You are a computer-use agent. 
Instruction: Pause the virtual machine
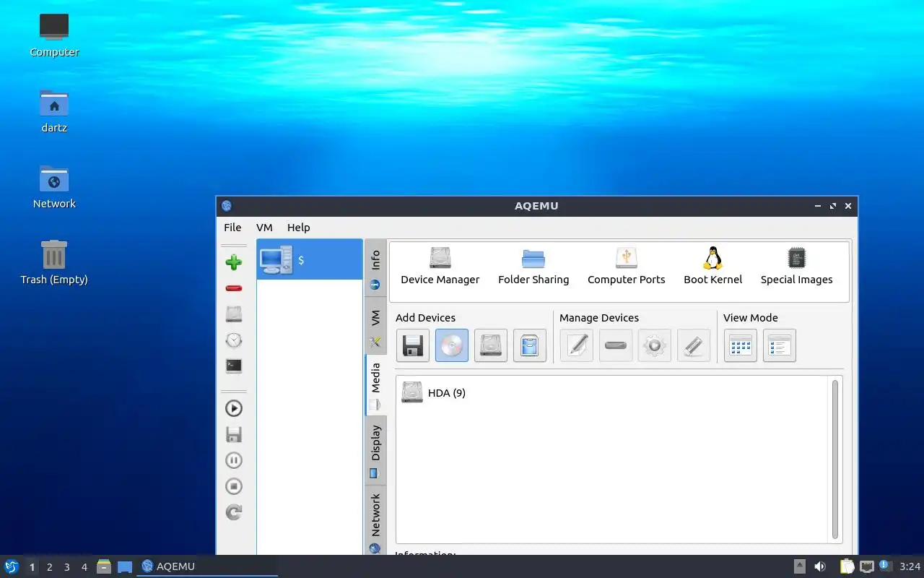pos(233,460)
